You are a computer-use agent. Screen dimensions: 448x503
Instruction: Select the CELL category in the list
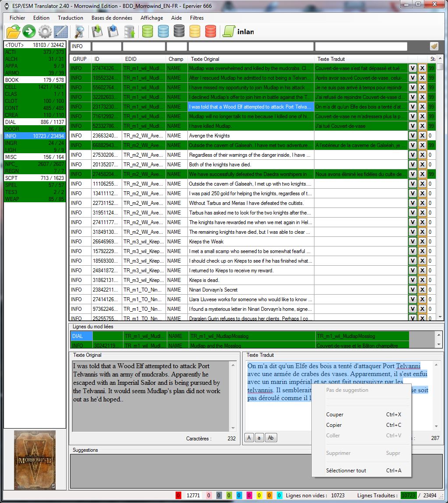(x=35, y=87)
